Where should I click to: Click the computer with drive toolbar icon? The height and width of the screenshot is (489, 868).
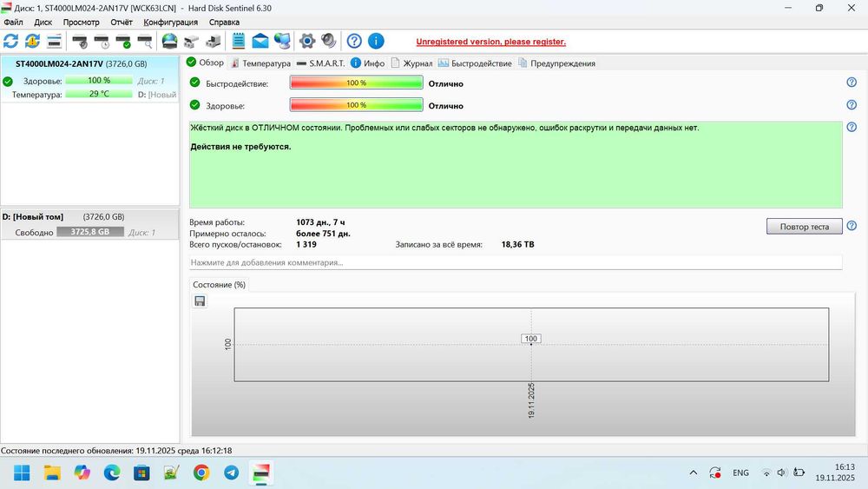(214, 41)
